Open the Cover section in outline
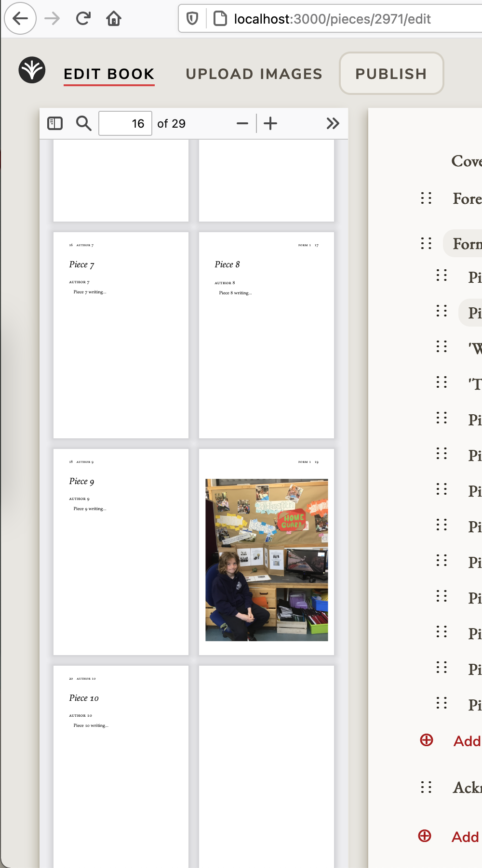 [x=466, y=161]
